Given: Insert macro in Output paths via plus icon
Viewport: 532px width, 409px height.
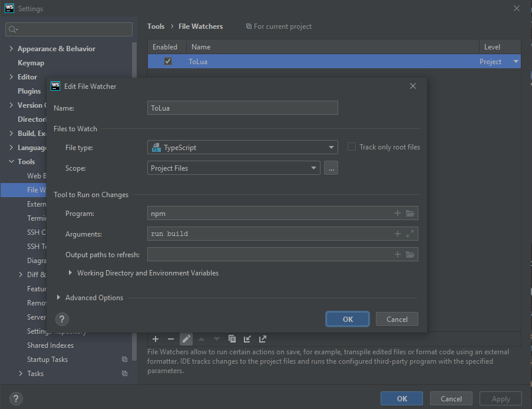Looking at the screenshot, I should pos(398,254).
